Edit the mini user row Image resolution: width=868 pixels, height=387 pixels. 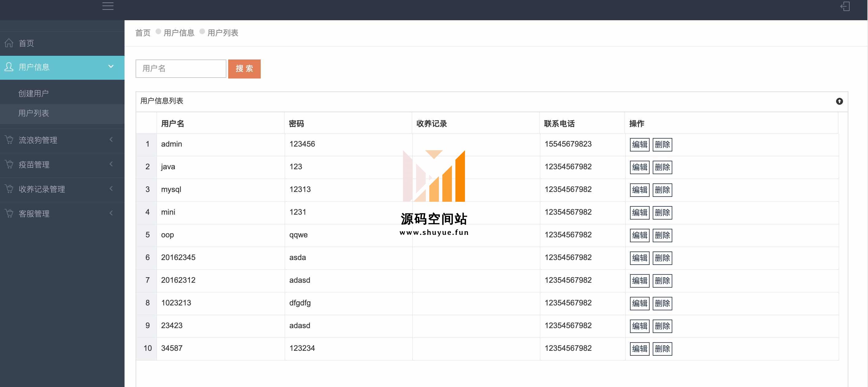point(639,213)
